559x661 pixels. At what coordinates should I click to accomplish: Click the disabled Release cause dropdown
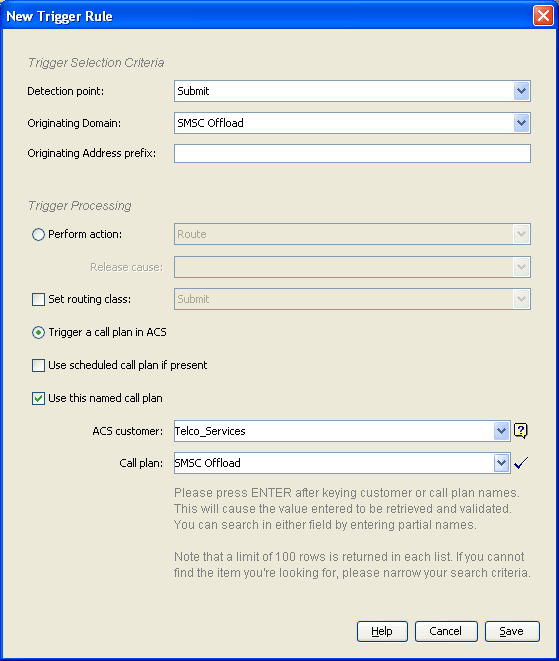click(352, 267)
